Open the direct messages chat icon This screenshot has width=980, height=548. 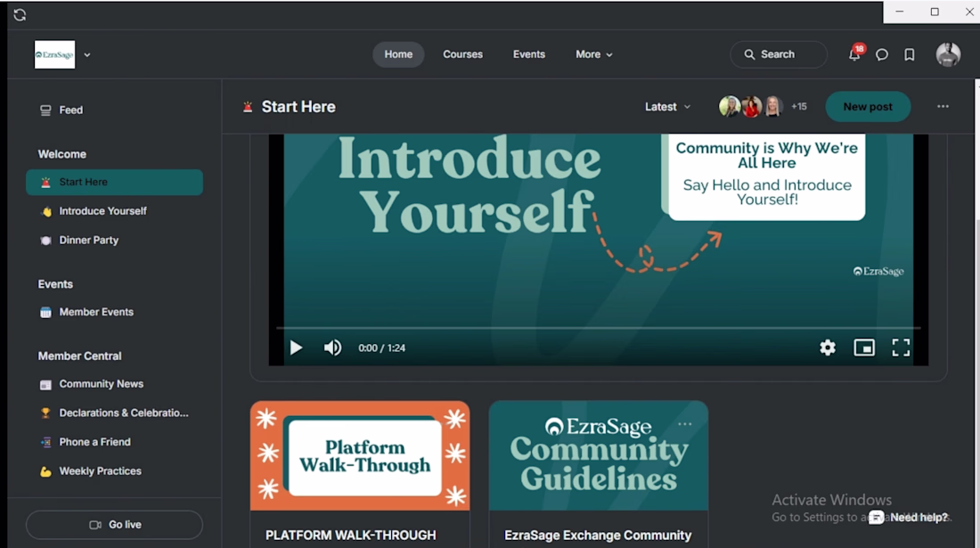[882, 55]
